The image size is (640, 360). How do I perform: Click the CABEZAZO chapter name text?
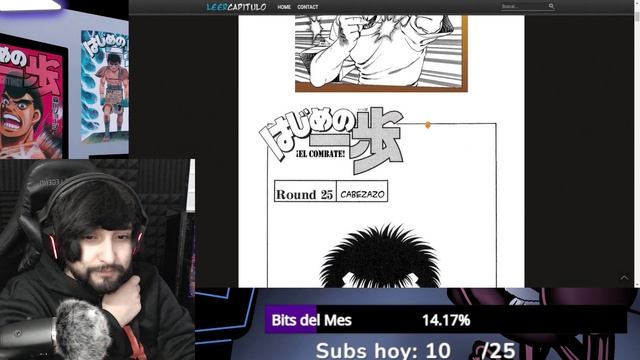(362, 195)
